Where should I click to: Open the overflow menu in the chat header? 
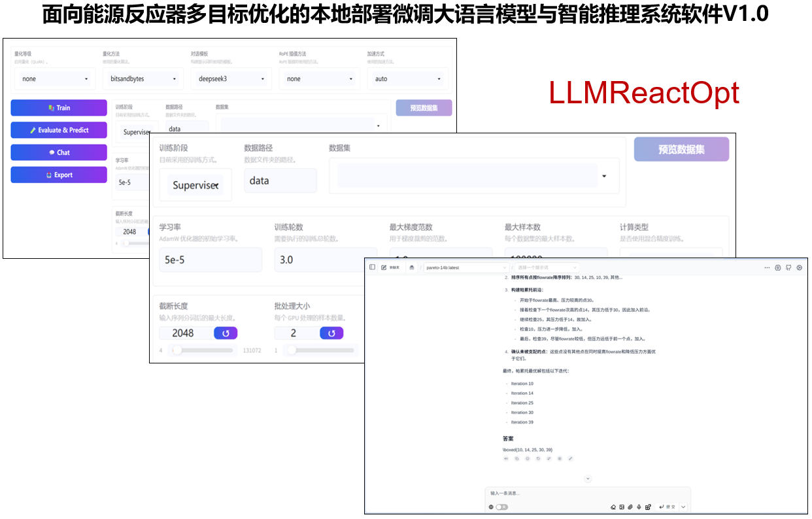768,267
